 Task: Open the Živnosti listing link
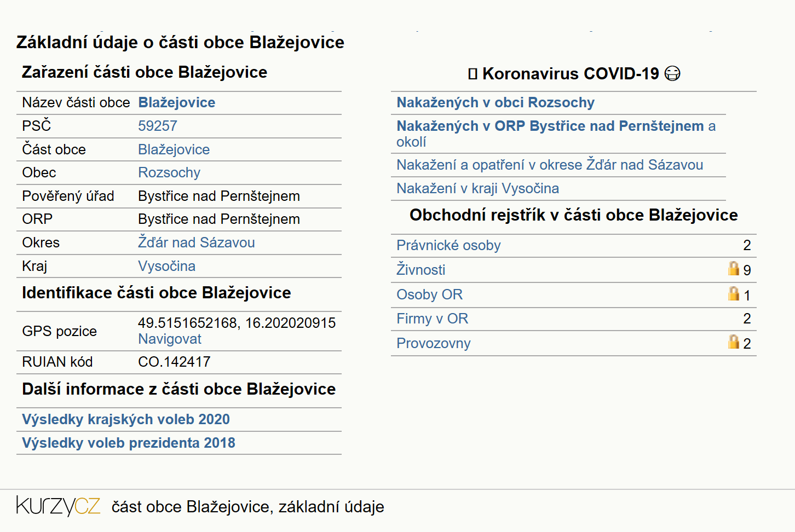point(421,269)
